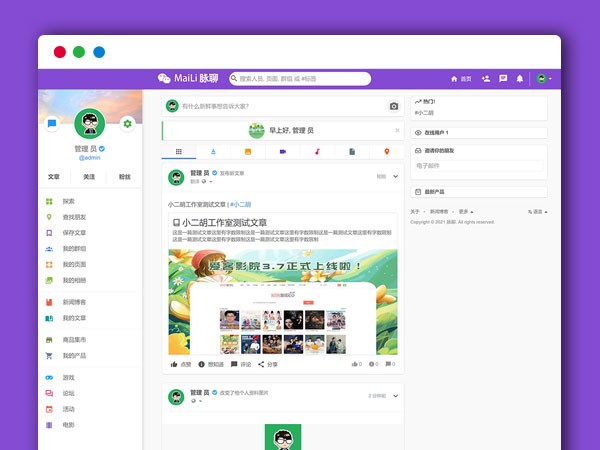Click the green settings gear on the profile
The width and height of the screenshot is (600, 450).
point(127,124)
